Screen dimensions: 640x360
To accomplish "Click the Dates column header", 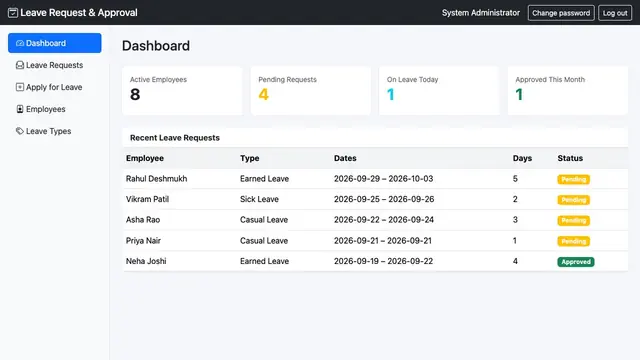I will tap(345, 158).
